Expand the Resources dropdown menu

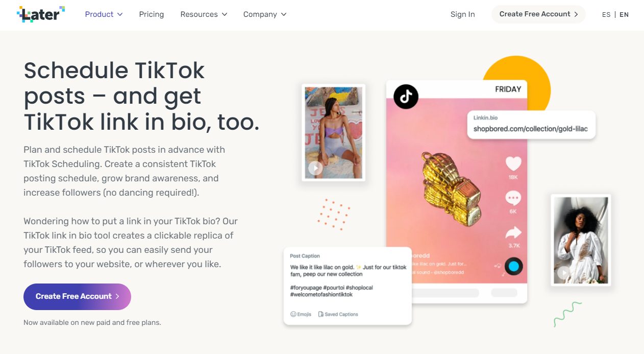click(x=204, y=14)
